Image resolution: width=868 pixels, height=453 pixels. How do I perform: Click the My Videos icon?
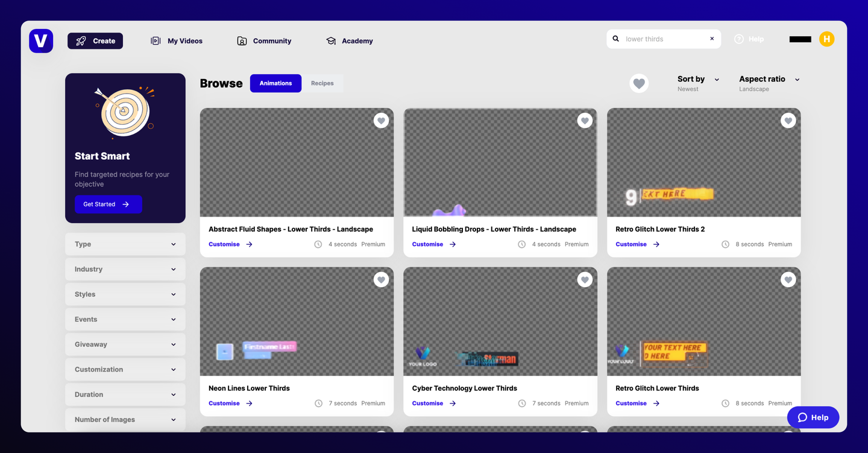pyautogui.click(x=154, y=40)
